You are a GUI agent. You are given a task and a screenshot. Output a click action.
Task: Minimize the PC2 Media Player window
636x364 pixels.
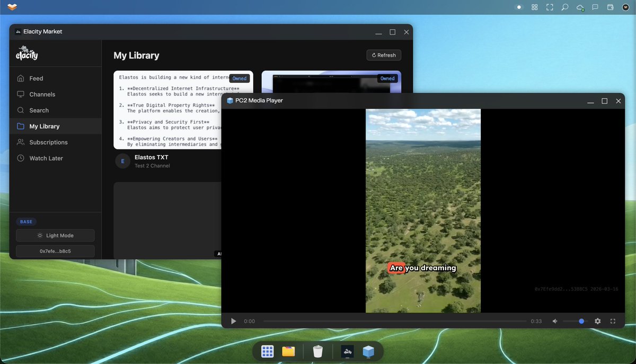tap(590, 101)
